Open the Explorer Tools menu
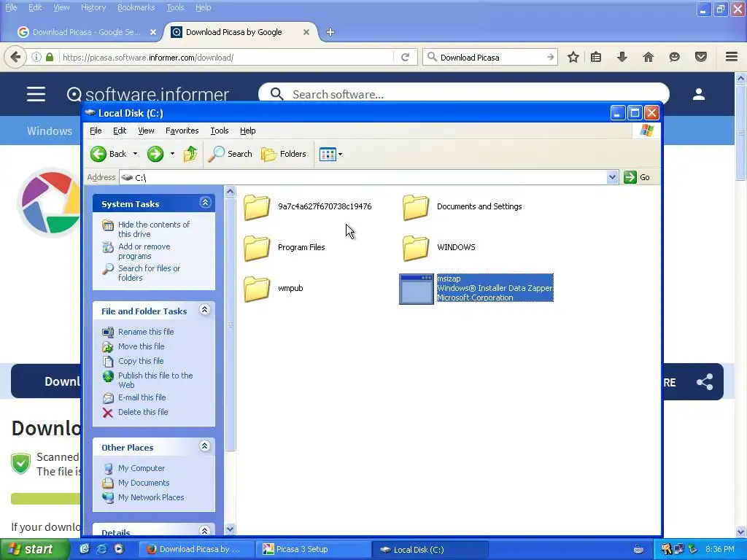Screen dimensions: 747x560 219,131
